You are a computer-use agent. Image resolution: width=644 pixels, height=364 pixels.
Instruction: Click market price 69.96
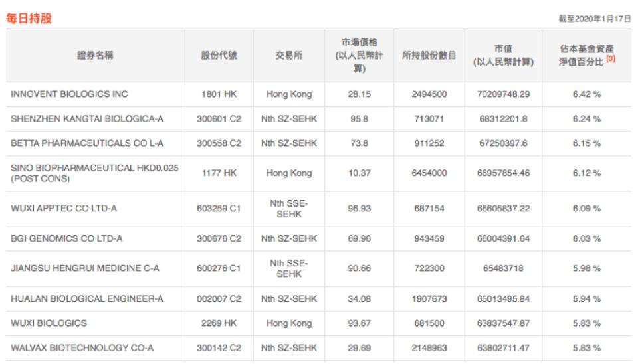click(360, 238)
